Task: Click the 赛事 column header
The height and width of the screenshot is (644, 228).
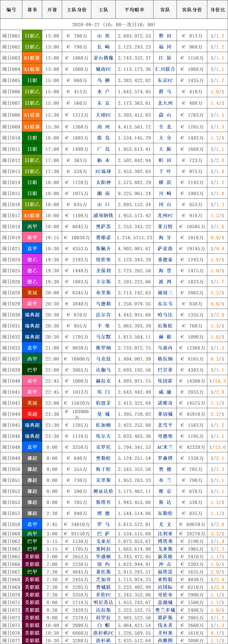Action: pyautogui.click(x=32, y=10)
